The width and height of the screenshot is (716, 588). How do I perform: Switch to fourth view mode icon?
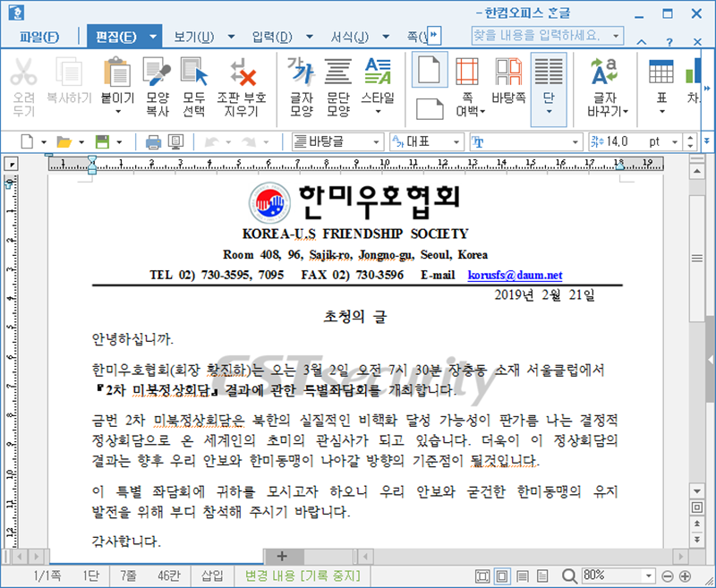(542, 576)
